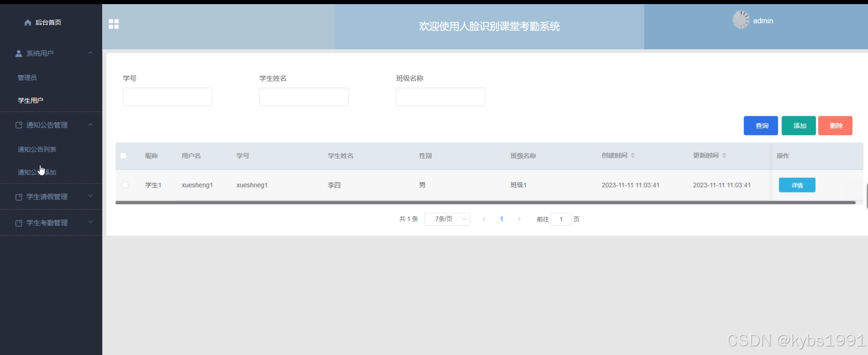Image resolution: width=868 pixels, height=355 pixels.
Task: Click the blue 查询 button
Action: pyautogui.click(x=761, y=125)
